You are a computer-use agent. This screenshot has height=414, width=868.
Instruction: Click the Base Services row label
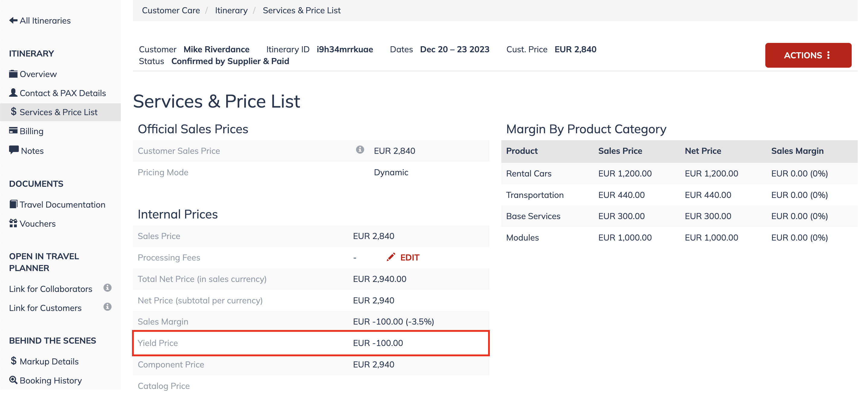(x=533, y=216)
